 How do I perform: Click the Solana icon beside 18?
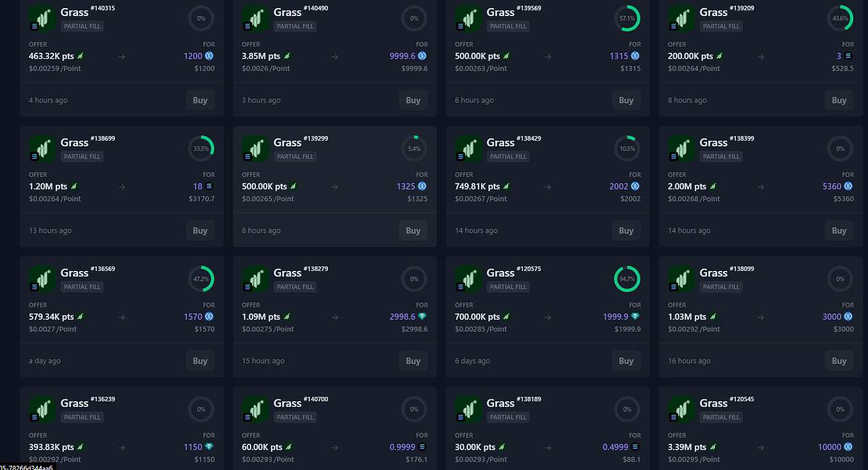pos(210,186)
